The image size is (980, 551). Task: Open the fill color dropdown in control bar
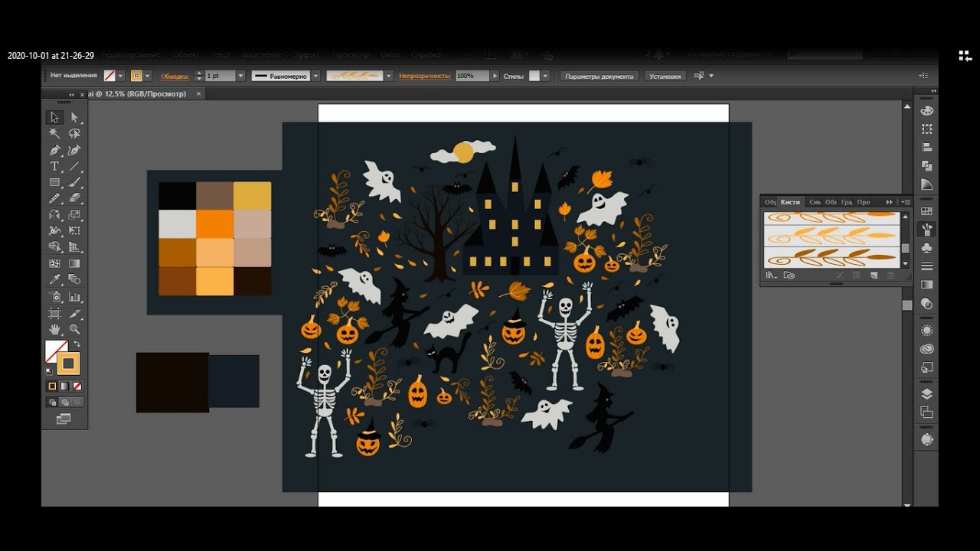[121, 76]
